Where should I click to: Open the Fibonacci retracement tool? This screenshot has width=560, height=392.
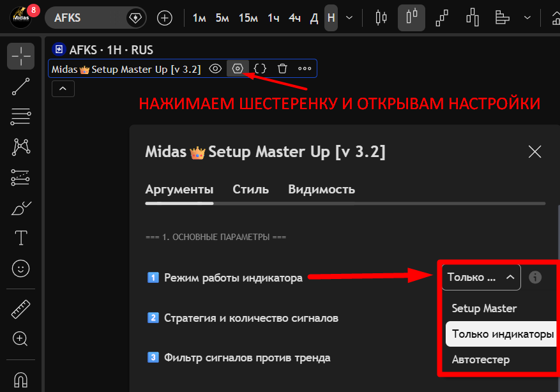click(x=21, y=116)
